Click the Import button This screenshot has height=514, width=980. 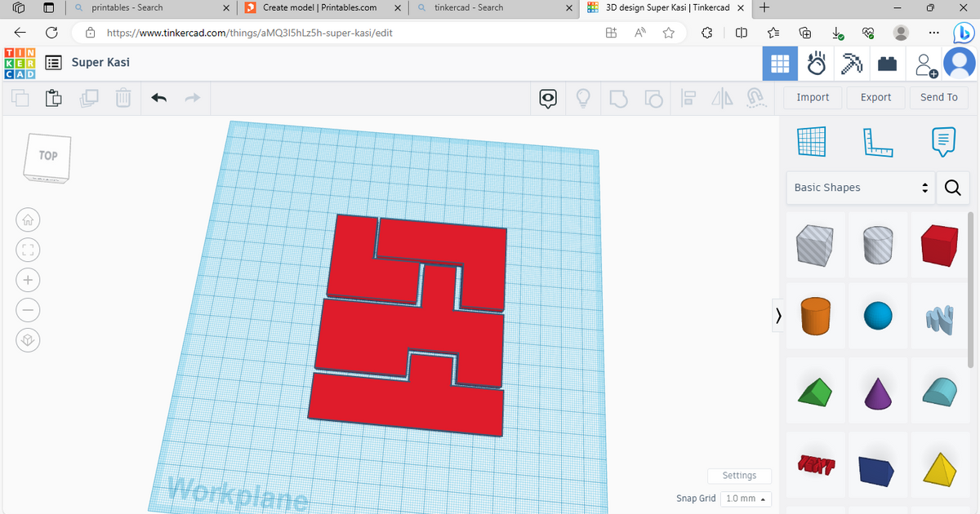pyautogui.click(x=812, y=97)
